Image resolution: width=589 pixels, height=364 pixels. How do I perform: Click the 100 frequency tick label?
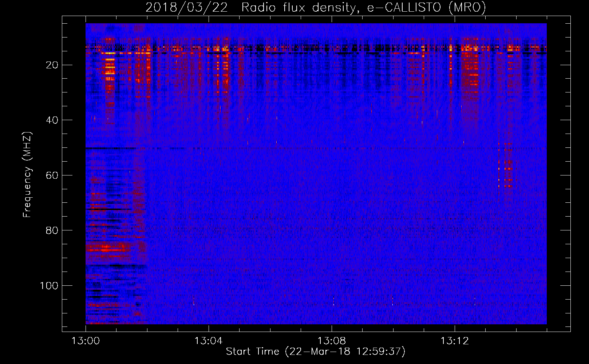click(49, 286)
